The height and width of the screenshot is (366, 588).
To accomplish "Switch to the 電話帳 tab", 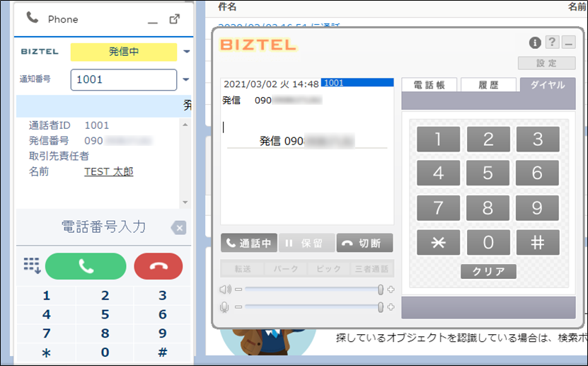I will point(429,85).
